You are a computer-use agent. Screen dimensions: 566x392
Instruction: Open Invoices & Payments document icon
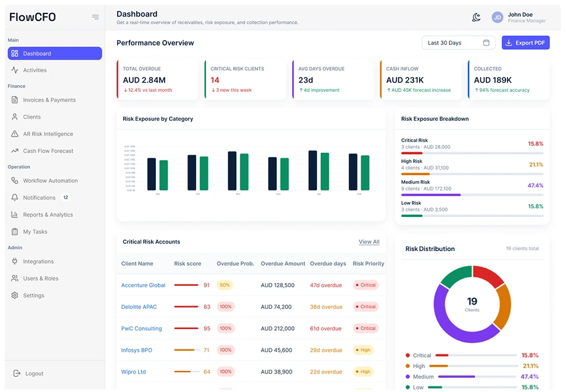[x=14, y=100]
